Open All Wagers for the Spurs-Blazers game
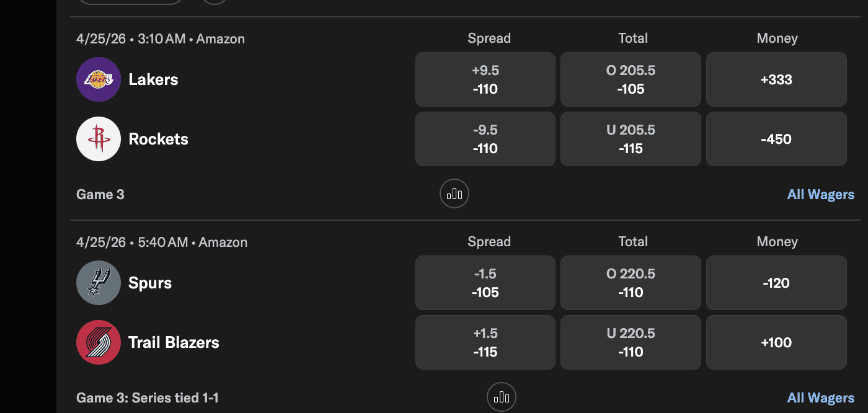 tap(820, 397)
